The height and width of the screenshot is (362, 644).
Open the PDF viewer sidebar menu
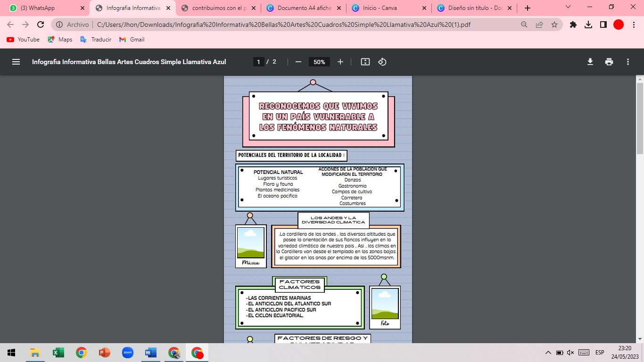16,62
